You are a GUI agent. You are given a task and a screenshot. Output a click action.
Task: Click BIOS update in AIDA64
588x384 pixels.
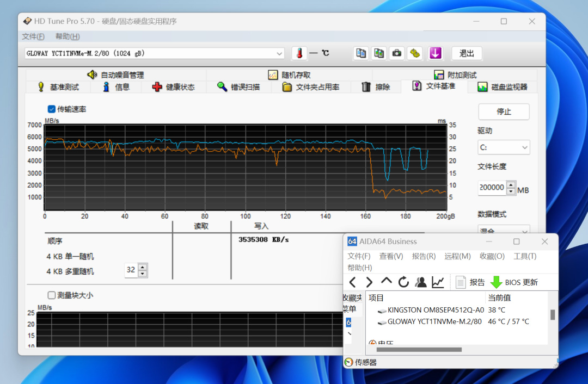(x=514, y=282)
